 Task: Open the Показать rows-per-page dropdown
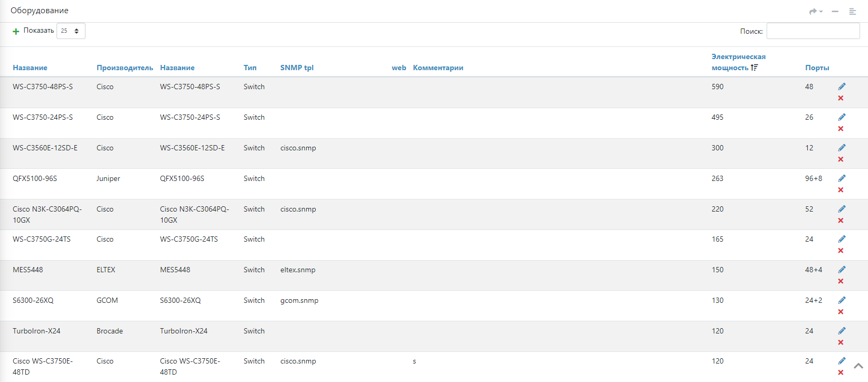[x=71, y=31]
